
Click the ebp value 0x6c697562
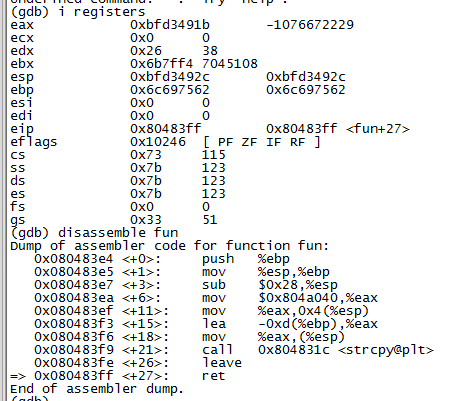click(x=170, y=90)
